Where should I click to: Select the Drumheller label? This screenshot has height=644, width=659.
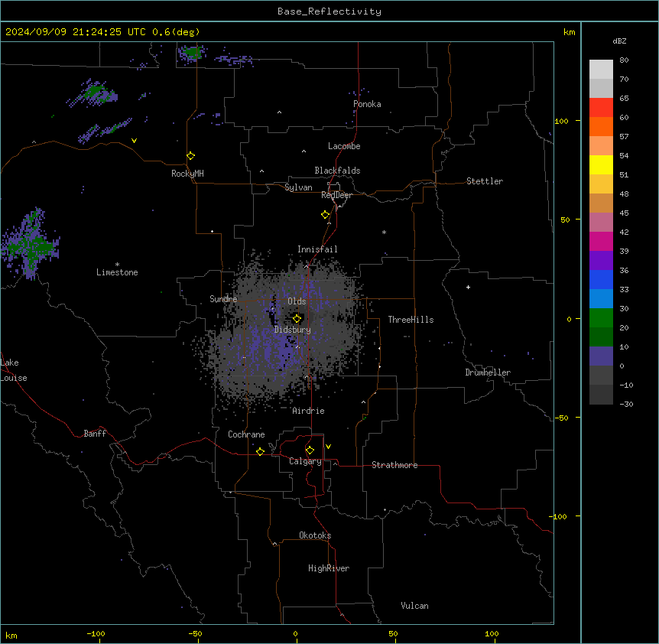click(488, 372)
